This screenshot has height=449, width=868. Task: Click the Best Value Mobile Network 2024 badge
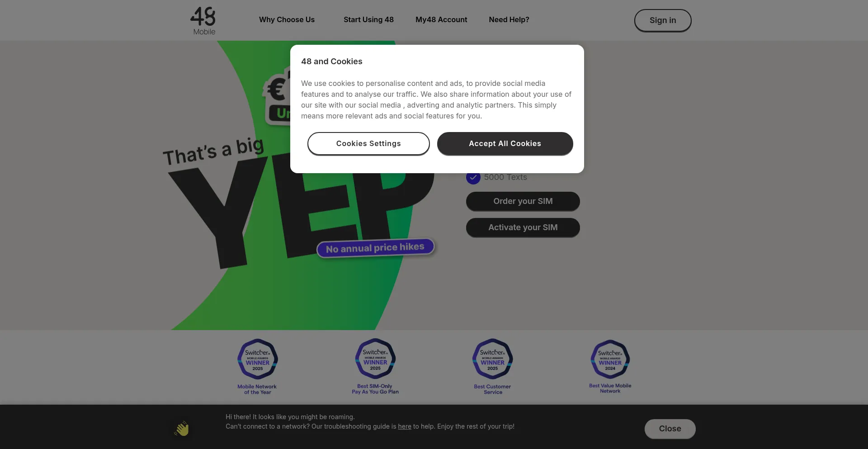(x=610, y=367)
